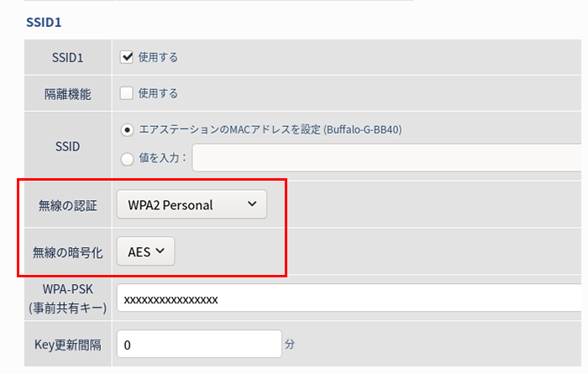This screenshot has width=588, height=374.
Task: Click the 無線の認証 row label
Action: click(68, 206)
